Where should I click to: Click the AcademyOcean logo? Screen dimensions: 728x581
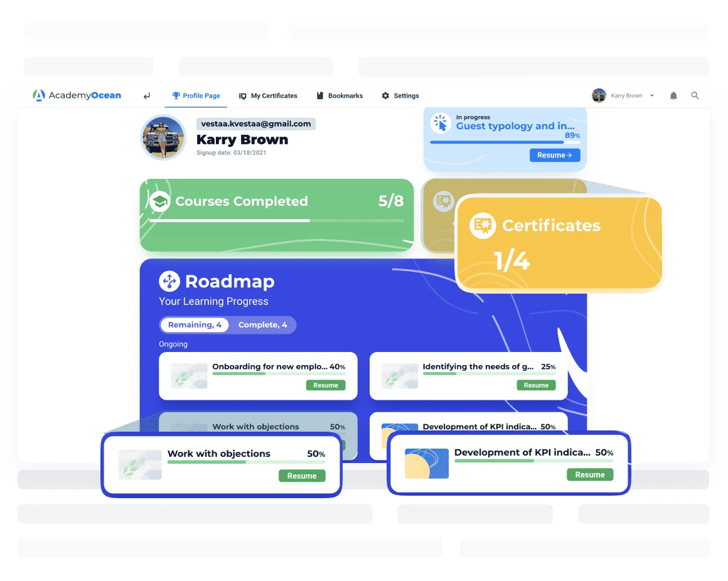click(x=77, y=95)
